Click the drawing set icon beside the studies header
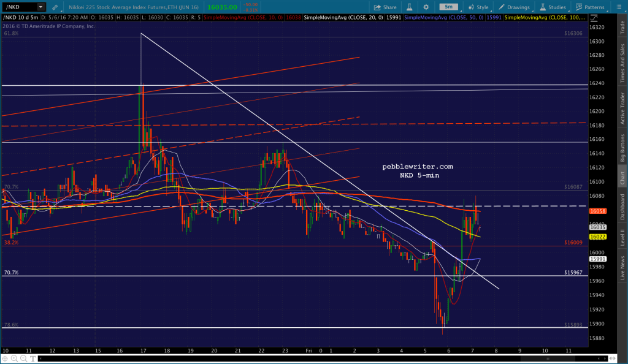 (x=594, y=18)
